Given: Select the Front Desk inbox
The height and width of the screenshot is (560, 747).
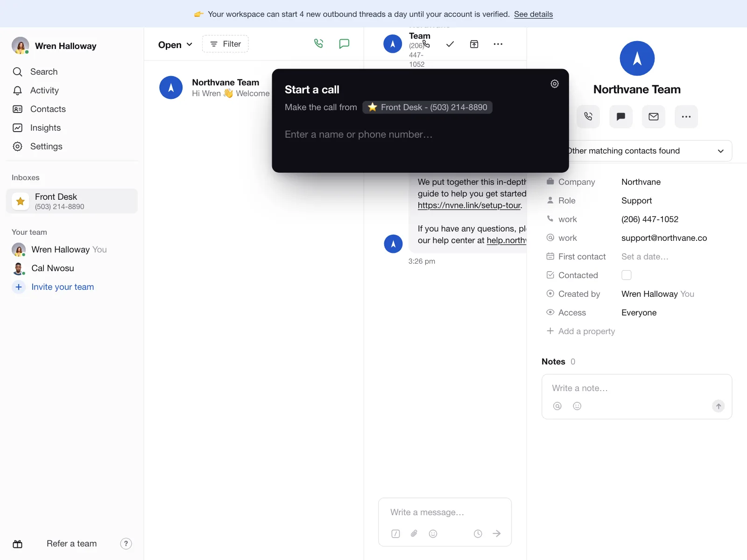Looking at the screenshot, I should click(72, 201).
